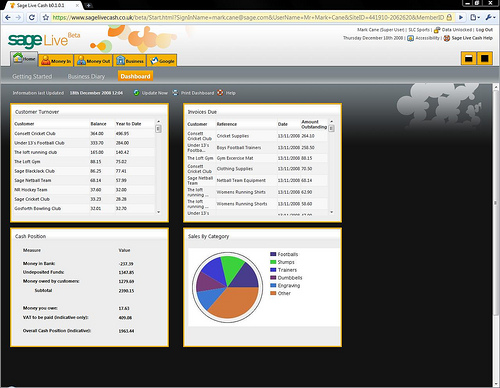The height and width of the screenshot is (388, 500).
Task: Toggle the first yellow layout button
Action: point(468,59)
